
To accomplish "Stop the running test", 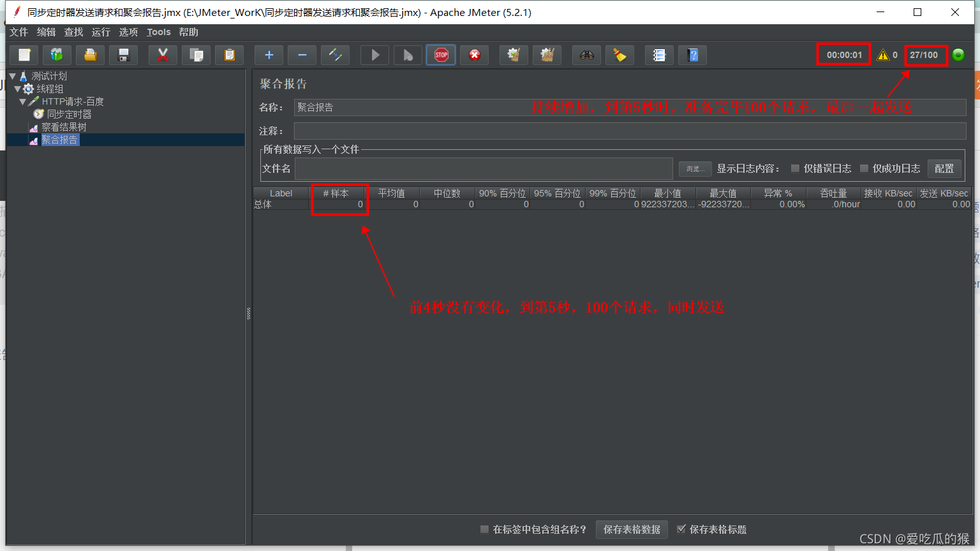I will (441, 55).
